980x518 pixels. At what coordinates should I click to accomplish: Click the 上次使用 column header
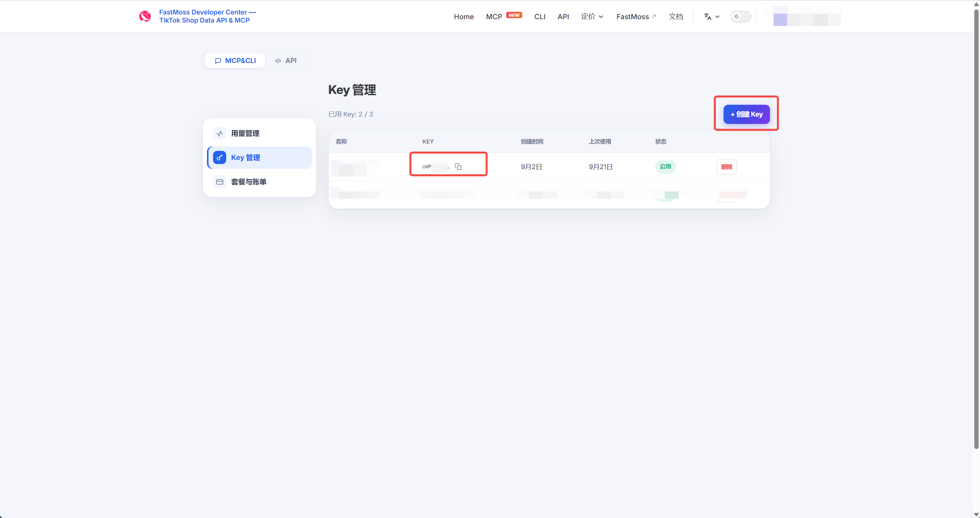(600, 141)
